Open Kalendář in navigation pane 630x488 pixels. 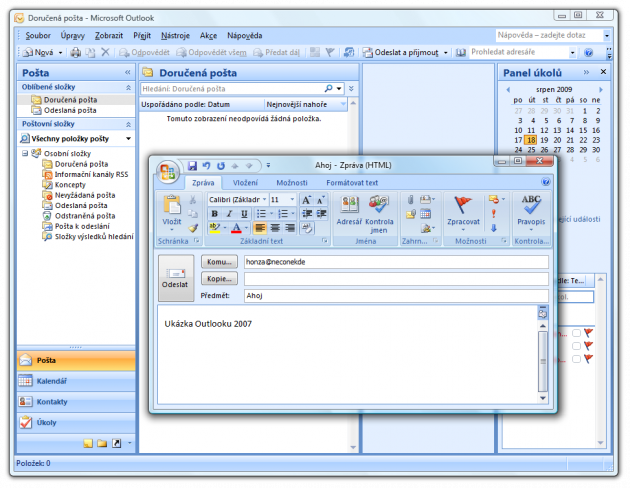click(76, 381)
